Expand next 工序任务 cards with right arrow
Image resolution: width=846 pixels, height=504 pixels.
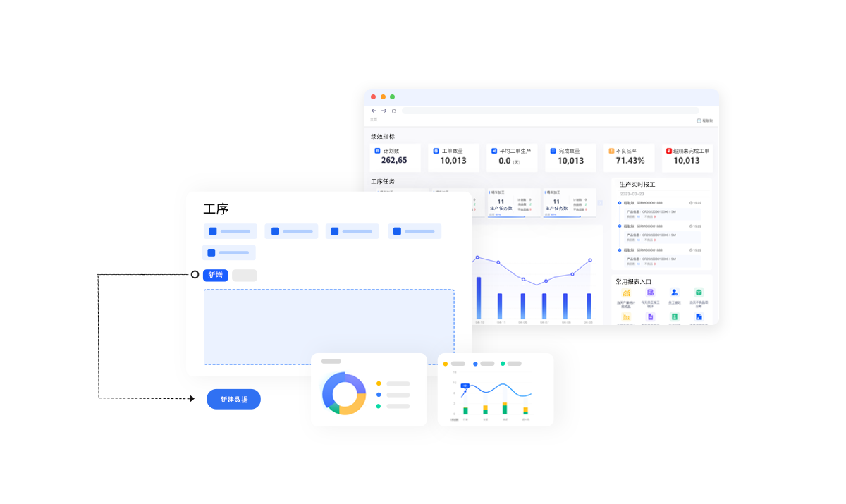(600, 202)
